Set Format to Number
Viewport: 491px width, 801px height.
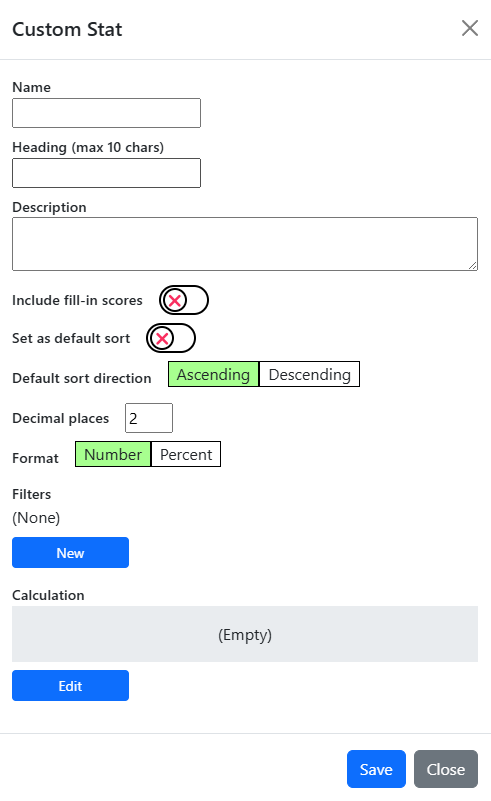coord(113,454)
